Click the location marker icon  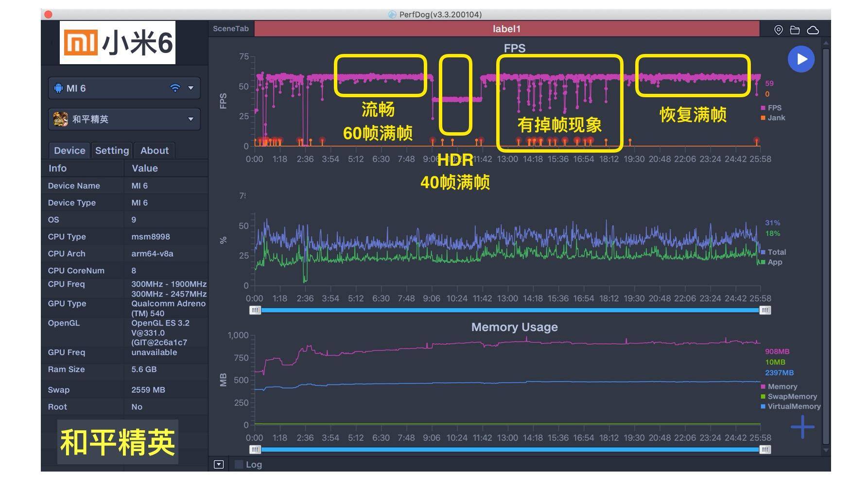click(778, 30)
